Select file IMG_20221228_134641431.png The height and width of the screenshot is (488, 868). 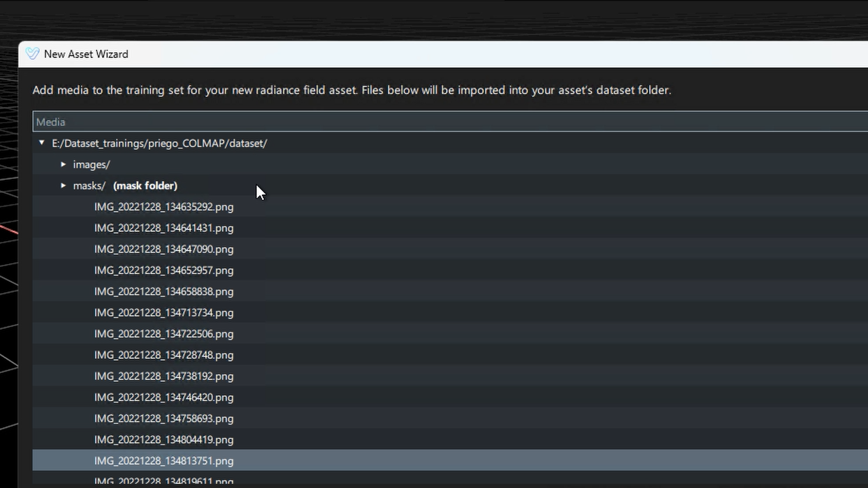click(164, 228)
